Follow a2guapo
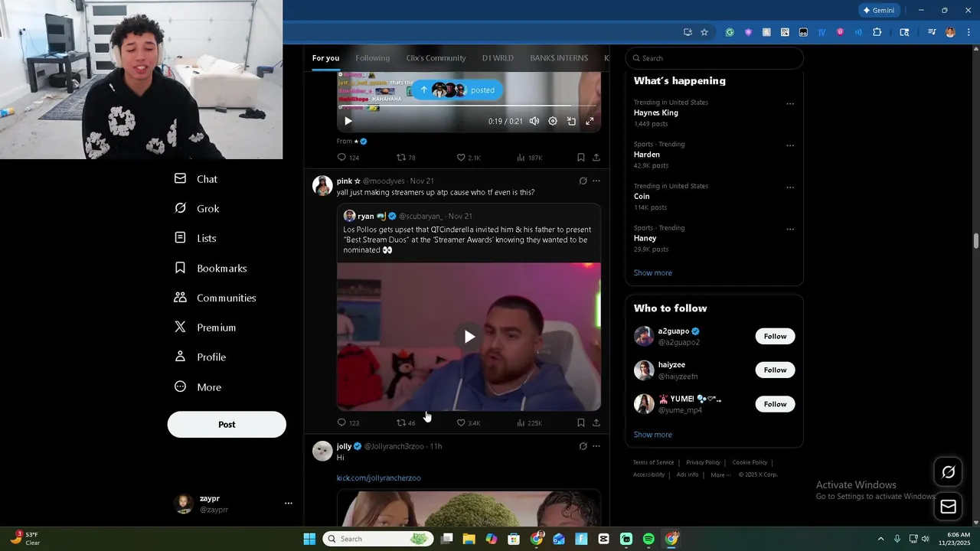The image size is (980, 551). [x=775, y=337]
